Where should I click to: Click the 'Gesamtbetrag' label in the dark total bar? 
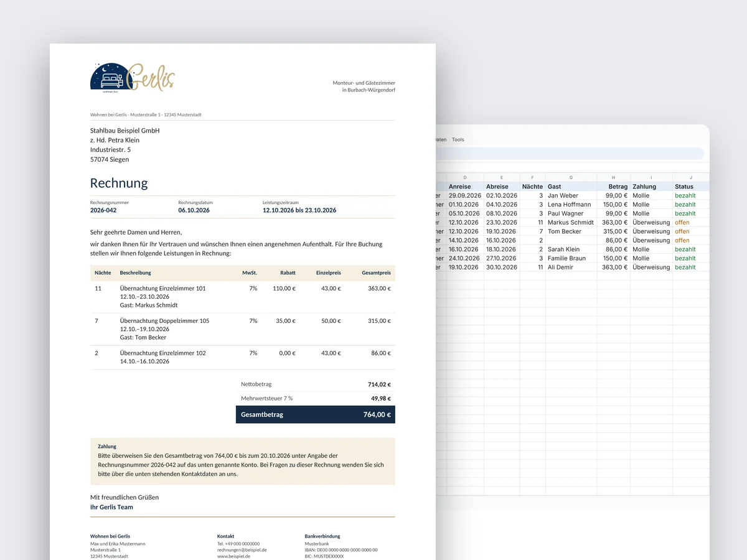click(x=262, y=414)
